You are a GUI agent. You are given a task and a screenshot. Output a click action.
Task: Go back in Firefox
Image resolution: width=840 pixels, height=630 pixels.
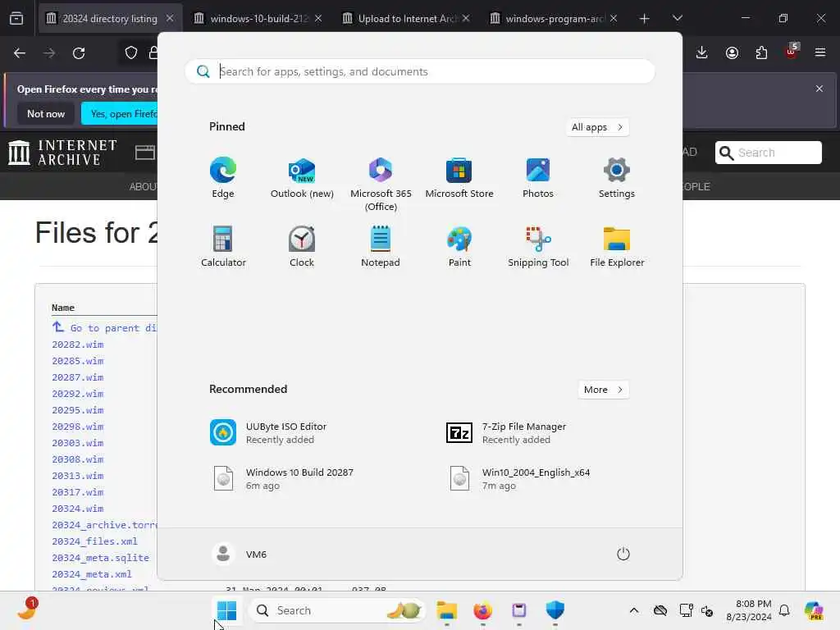20,52
